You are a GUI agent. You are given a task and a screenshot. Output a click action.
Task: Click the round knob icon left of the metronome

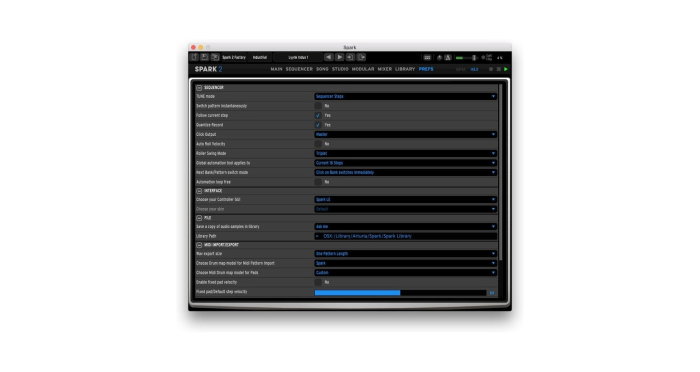pos(439,58)
